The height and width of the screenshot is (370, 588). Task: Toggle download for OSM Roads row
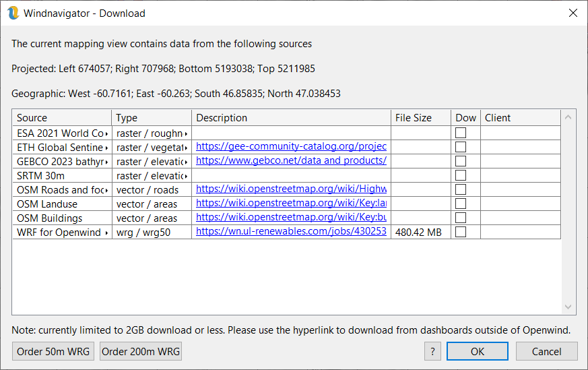tap(461, 189)
